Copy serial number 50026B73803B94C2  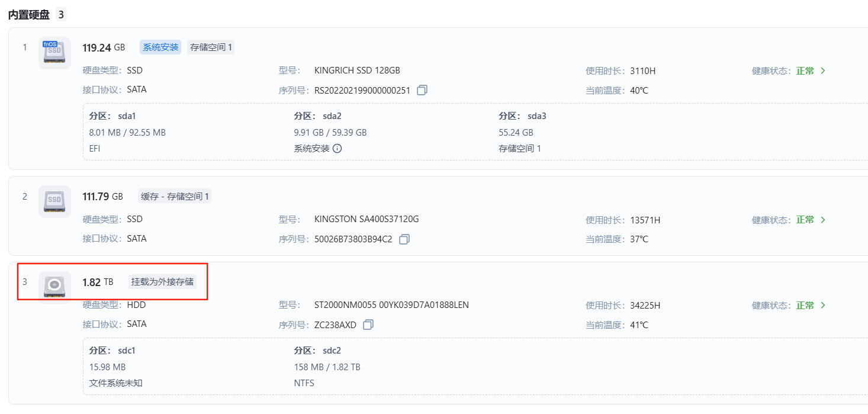coord(404,239)
